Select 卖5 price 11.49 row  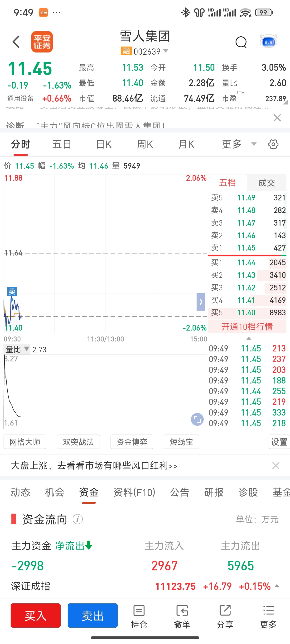click(247, 198)
